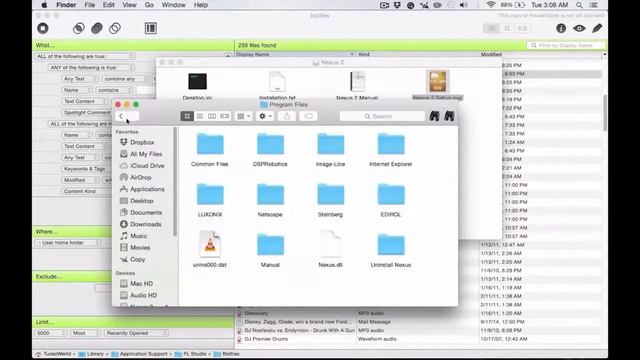This screenshot has height=360, width=640.
Task: Switch Finder to Cover Flow view
Action: click(x=224, y=116)
